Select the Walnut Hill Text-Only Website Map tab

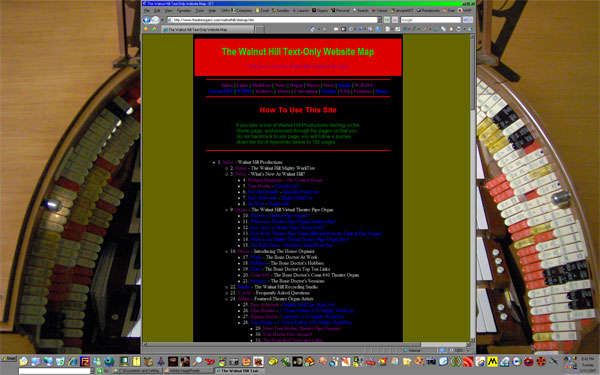click(207, 29)
